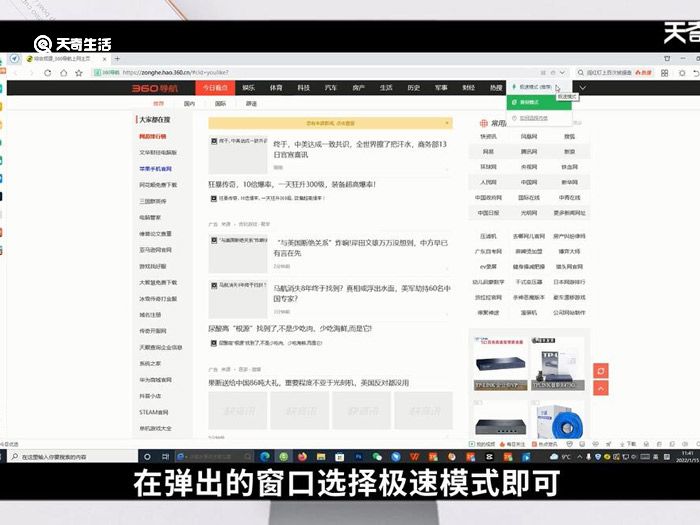
Task: Open WPS Office from taskbar
Action: 414,456
